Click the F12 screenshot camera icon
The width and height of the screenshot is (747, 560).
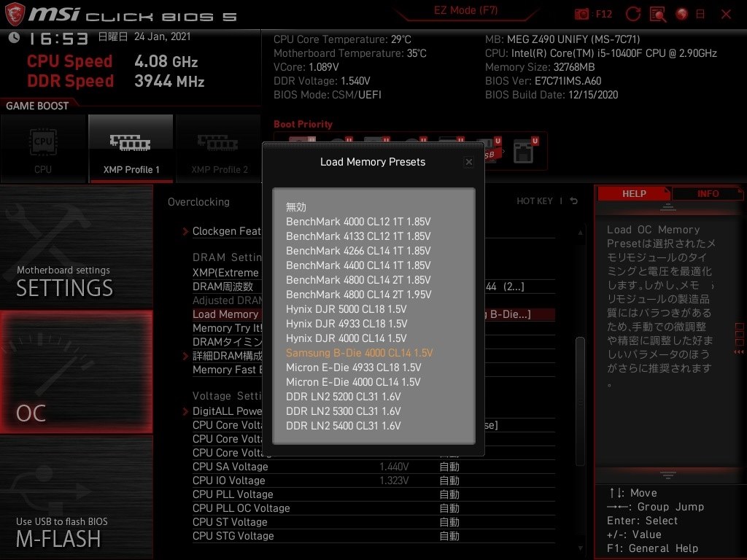[581, 14]
